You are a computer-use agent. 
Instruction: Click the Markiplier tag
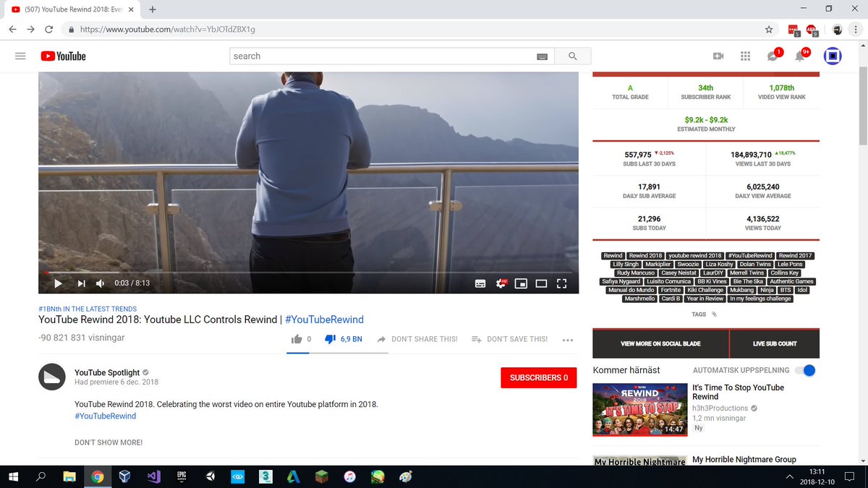pyautogui.click(x=658, y=265)
